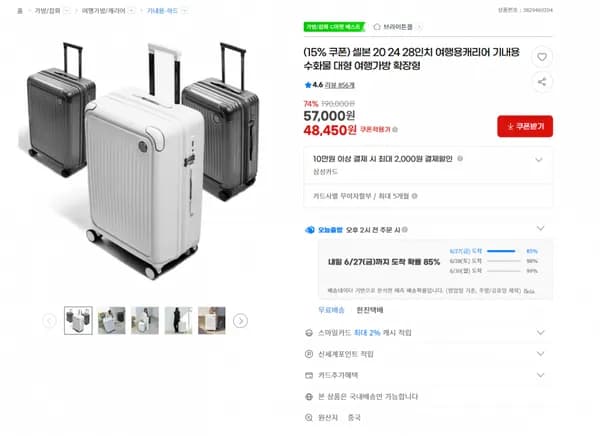Expand 스마일카드 cash reward details
Screen dimensions: 600x436
coord(540,333)
